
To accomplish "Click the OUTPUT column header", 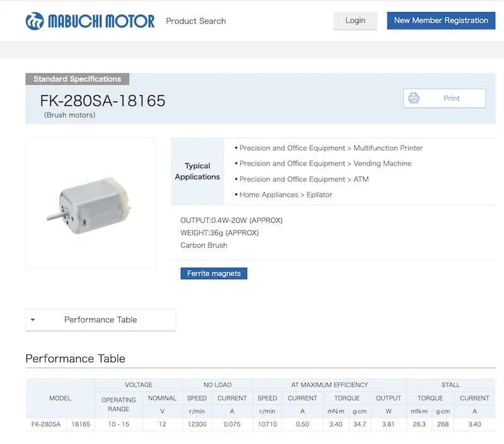I will pos(388,399).
